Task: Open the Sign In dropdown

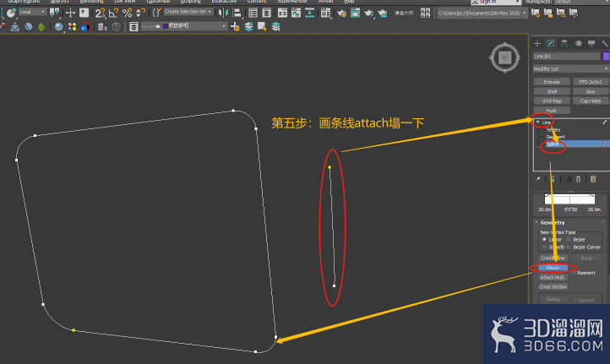Action: click(496, 2)
